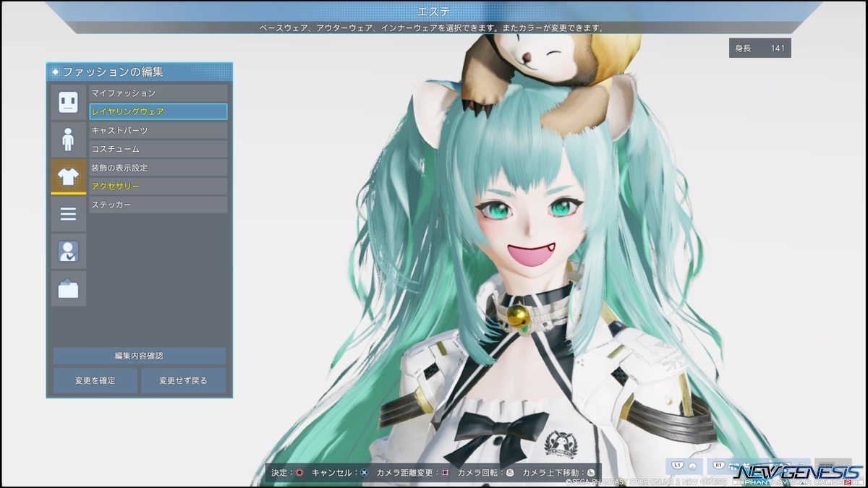Select レイヤリングウェア menu entry

158,111
